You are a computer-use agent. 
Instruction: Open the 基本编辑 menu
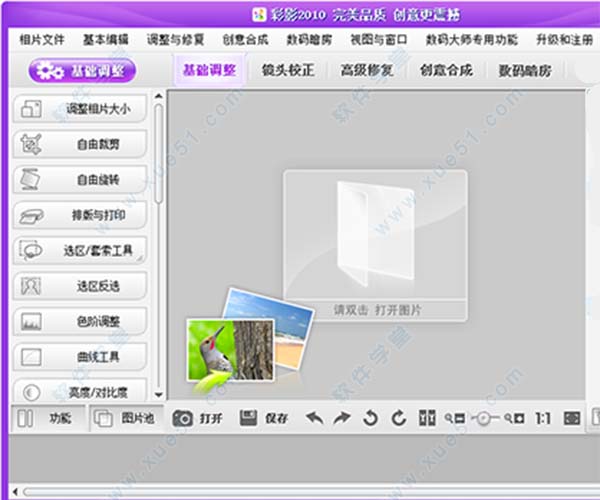coord(106,39)
